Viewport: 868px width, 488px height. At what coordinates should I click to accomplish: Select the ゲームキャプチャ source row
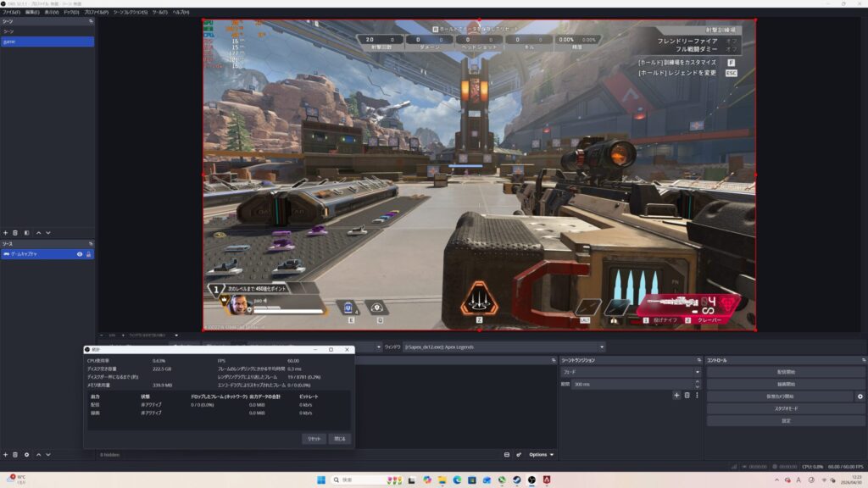click(x=47, y=254)
